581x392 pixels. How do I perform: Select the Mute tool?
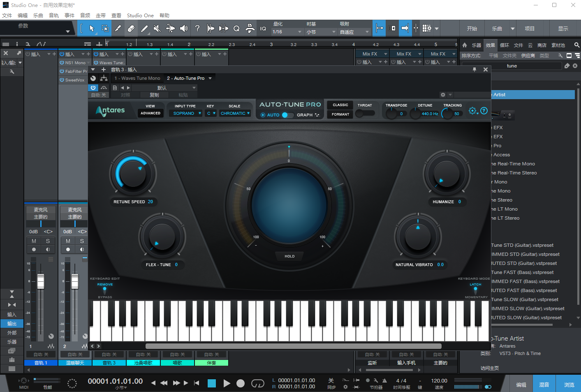(x=157, y=28)
